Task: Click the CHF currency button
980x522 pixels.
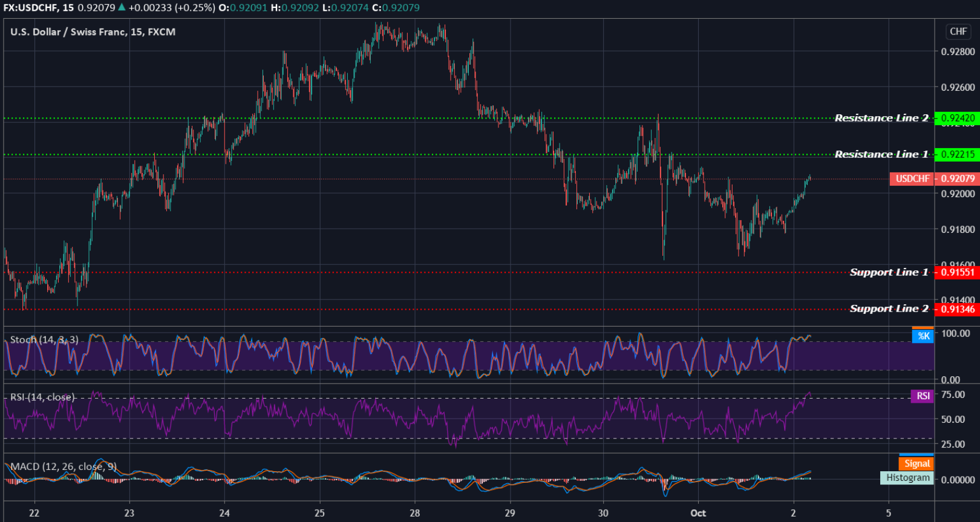Action: coord(958,31)
